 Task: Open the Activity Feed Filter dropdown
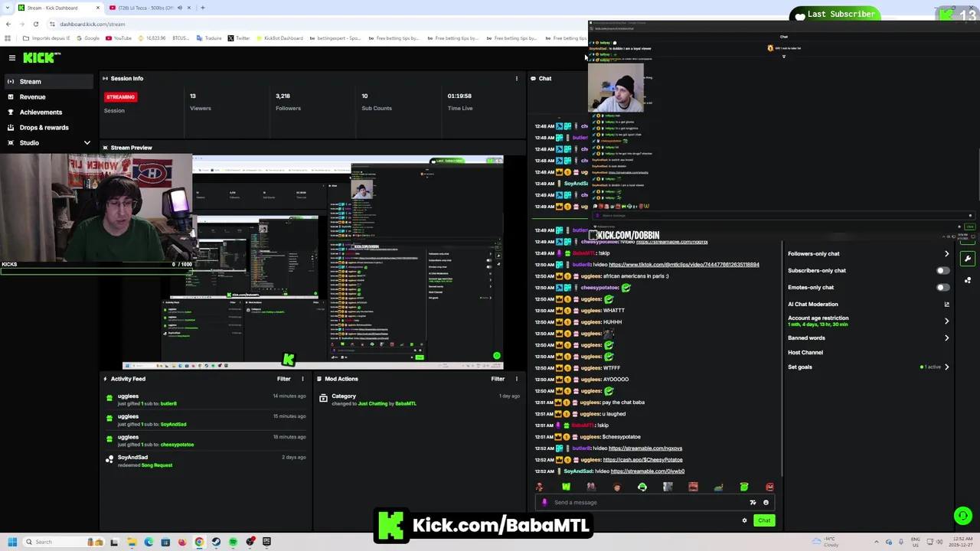click(283, 379)
